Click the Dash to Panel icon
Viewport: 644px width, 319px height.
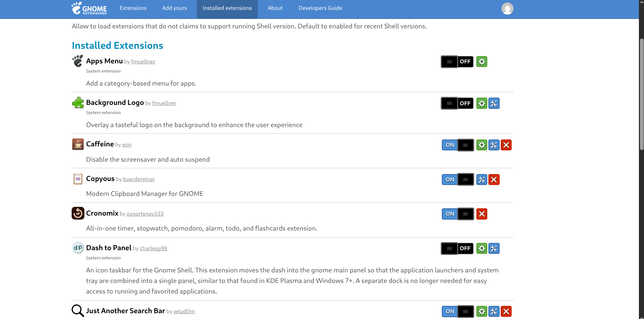[x=78, y=248]
